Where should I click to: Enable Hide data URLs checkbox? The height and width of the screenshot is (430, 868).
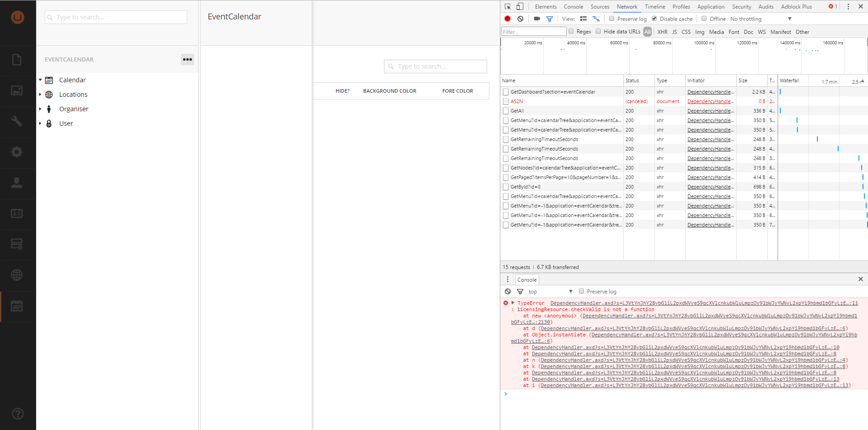click(598, 31)
